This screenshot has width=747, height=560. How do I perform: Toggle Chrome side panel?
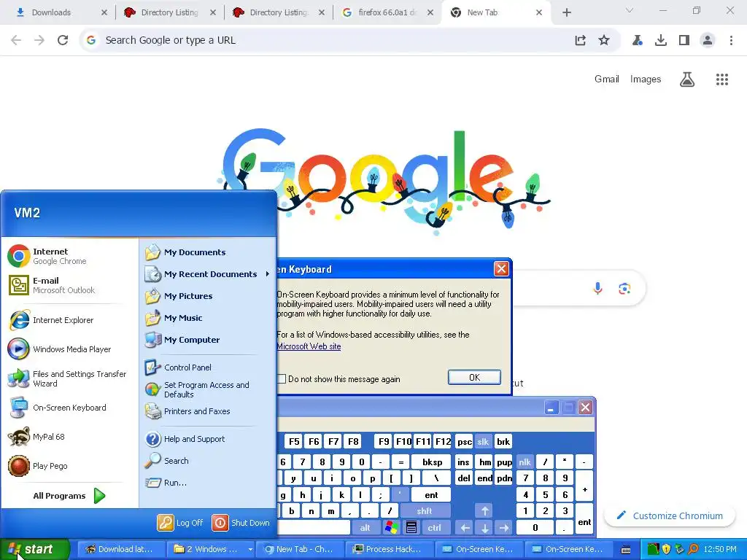pos(684,40)
